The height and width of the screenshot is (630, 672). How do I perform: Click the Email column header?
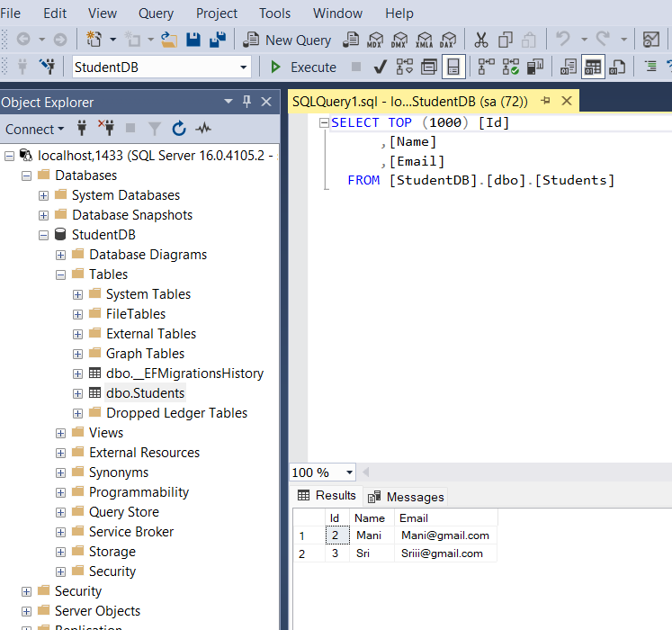coord(445,518)
